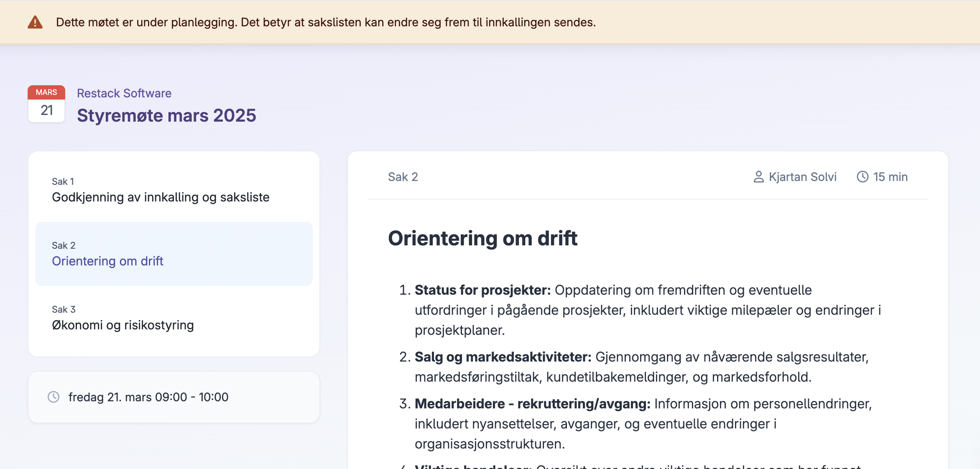Click the 15 min duration label

890,177
